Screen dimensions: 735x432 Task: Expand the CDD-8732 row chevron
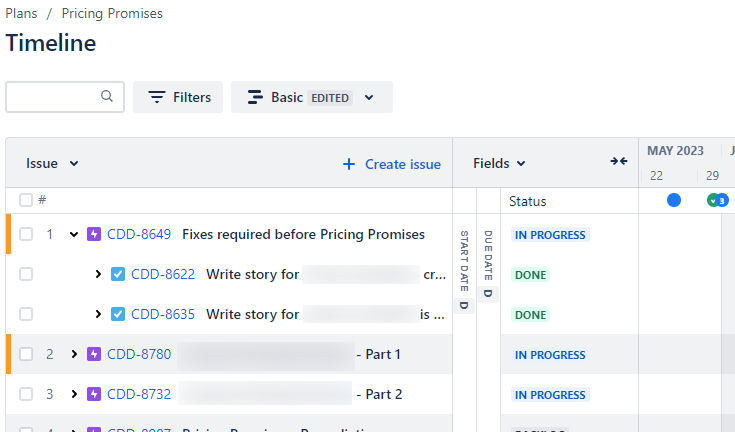(74, 394)
